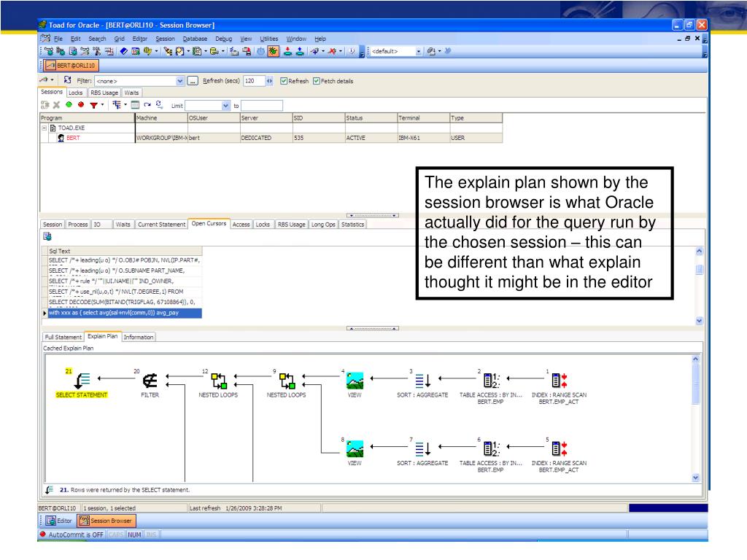Click the copy icon above Sql Text list
The image size is (747, 560).
pos(47,236)
